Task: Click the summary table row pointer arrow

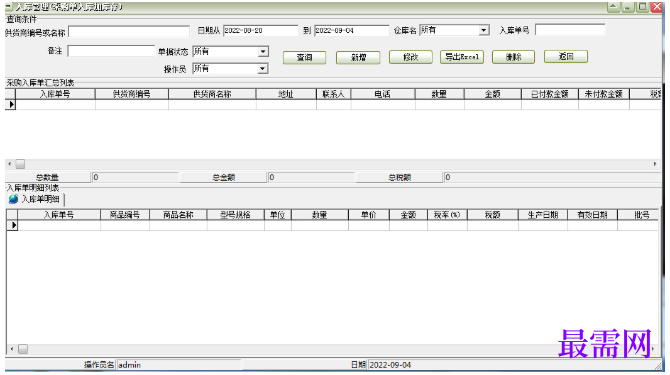Action: point(11,104)
